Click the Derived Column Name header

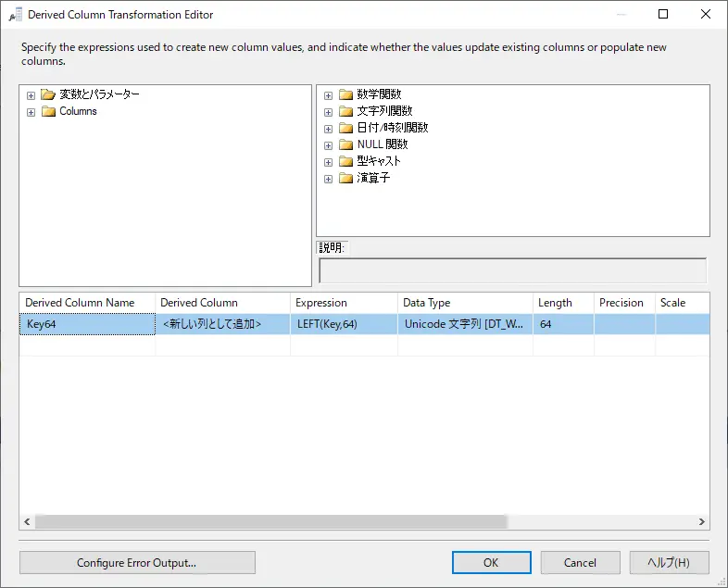coord(87,303)
